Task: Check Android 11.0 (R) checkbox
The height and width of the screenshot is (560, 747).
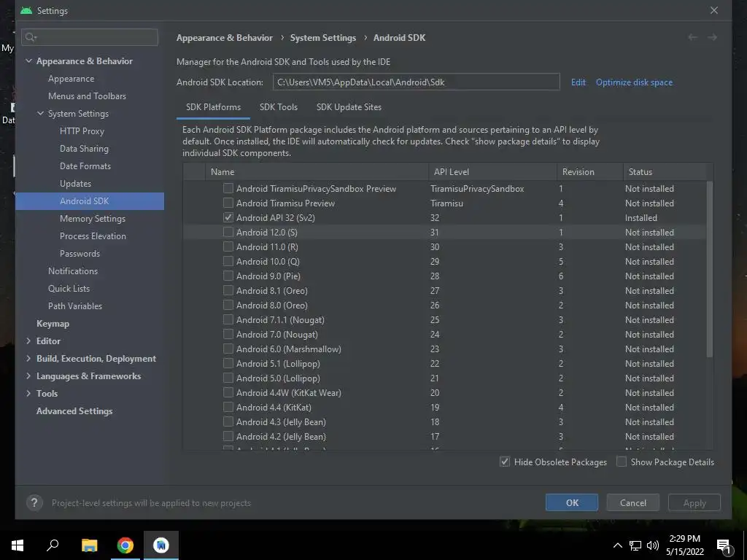Action: [x=228, y=247]
